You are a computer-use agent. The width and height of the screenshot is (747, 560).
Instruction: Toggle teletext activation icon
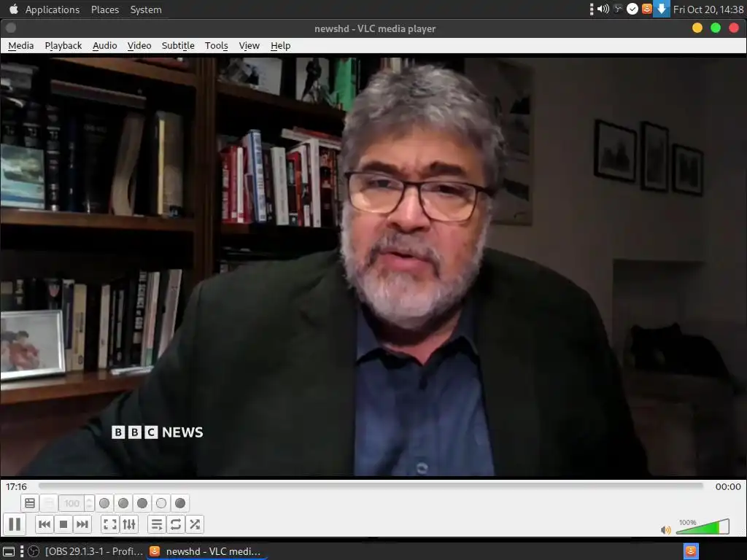click(30, 503)
